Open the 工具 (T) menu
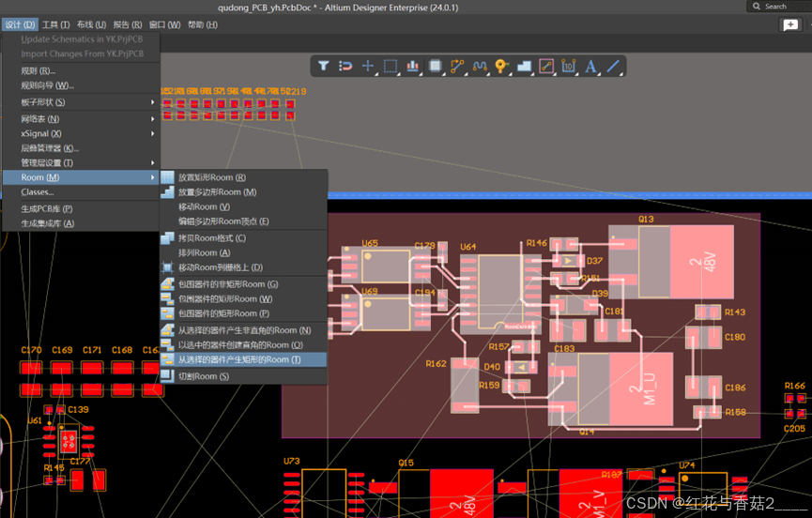The height and width of the screenshot is (518, 812). click(x=55, y=24)
